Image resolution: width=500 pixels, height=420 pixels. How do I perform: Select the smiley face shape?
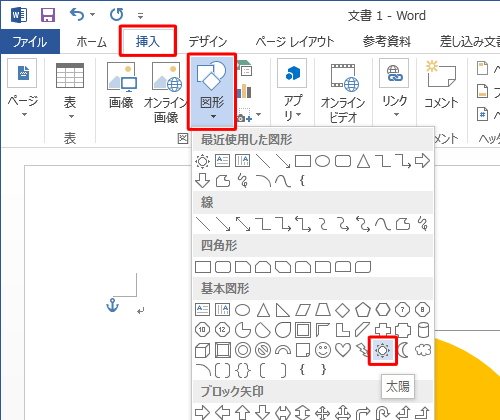click(323, 350)
